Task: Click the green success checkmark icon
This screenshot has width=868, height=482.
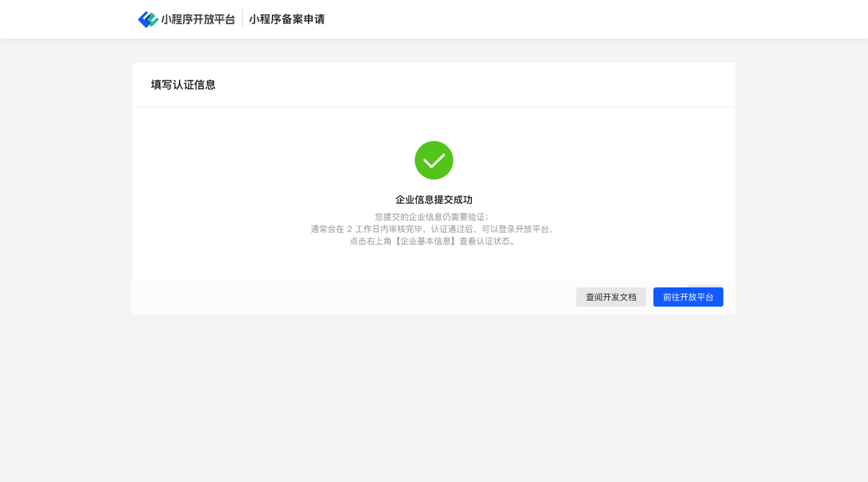Action: pos(434,160)
